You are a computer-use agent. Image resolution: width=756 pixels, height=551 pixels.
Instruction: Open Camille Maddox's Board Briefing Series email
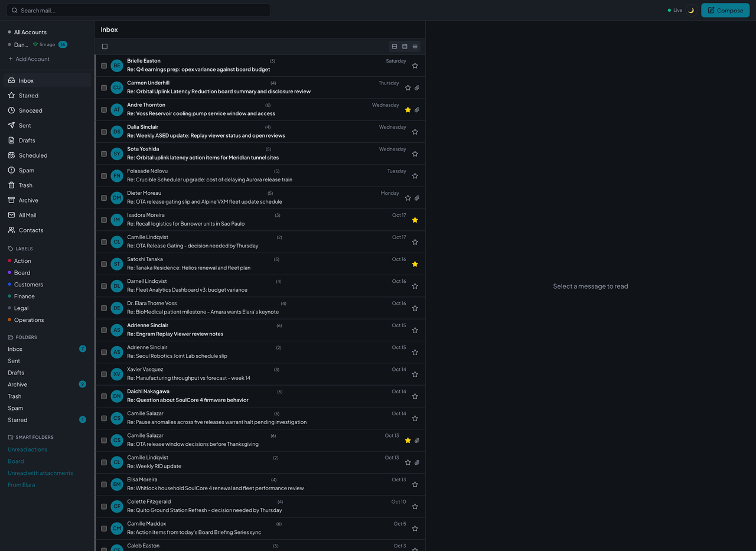pyautogui.click(x=260, y=529)
